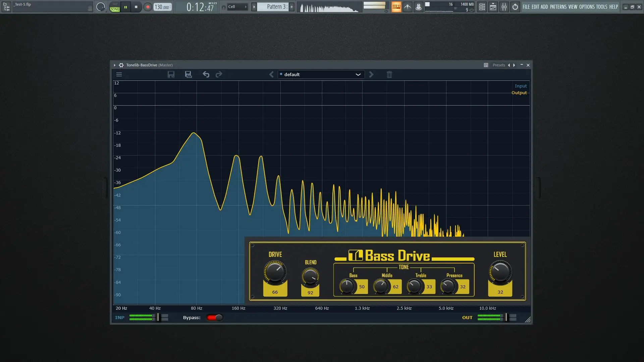Open the PATTERNS menu

558,7
